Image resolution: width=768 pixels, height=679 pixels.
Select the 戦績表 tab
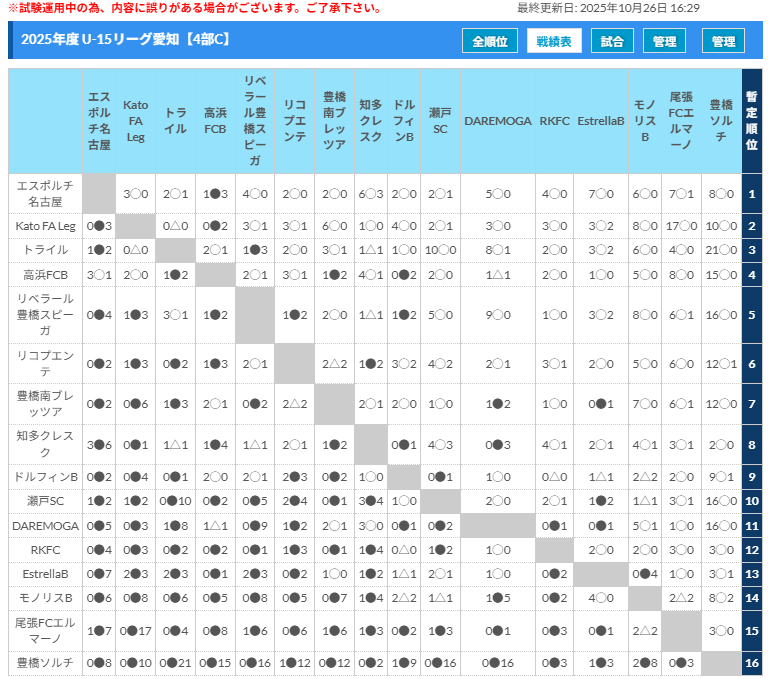pos(554,41)
